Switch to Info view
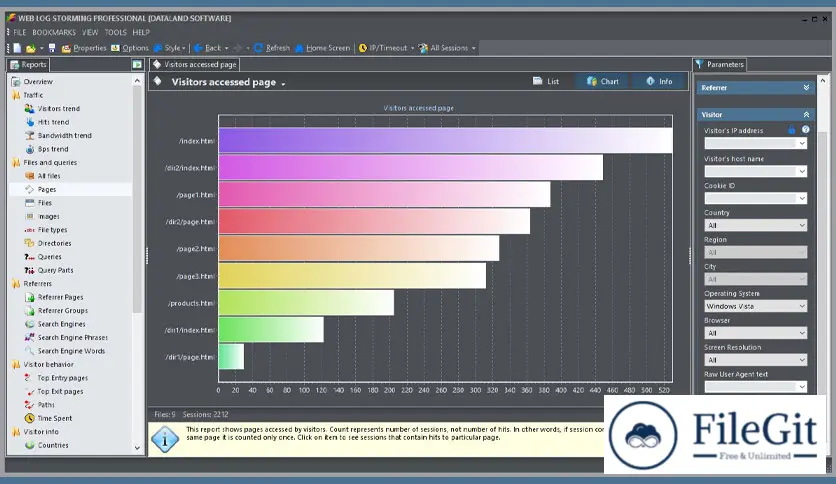Image resolution: width=836 pixels, height=484 pixels. click(660, 82)
